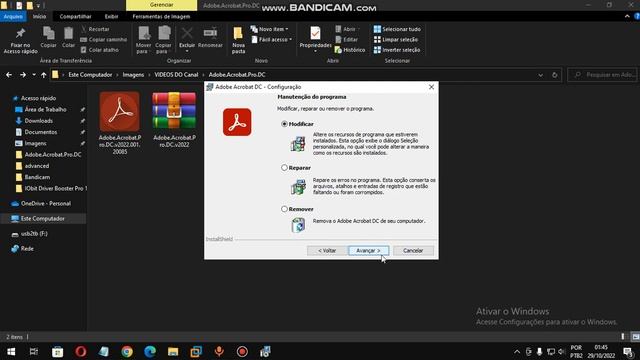Select the advanced folder in sidebar
This screenshot has height=360, width=640.
(x=36, y=166)
